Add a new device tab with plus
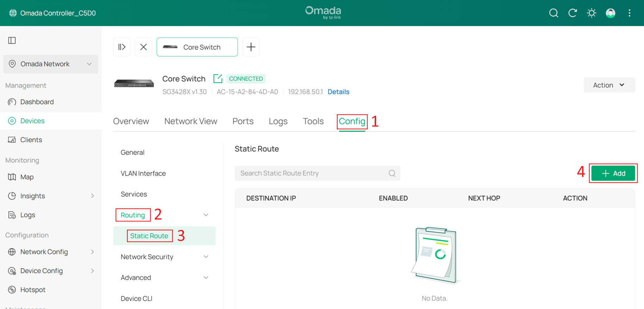 click(251, 47)
